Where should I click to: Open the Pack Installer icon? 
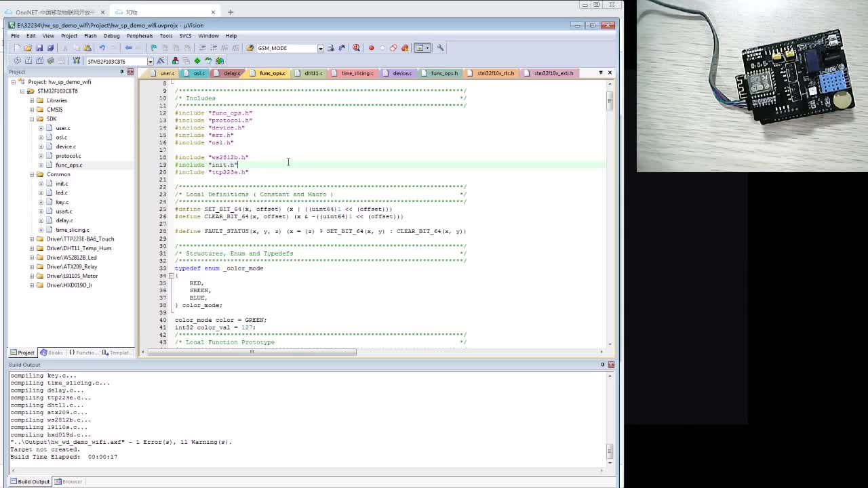220,61
